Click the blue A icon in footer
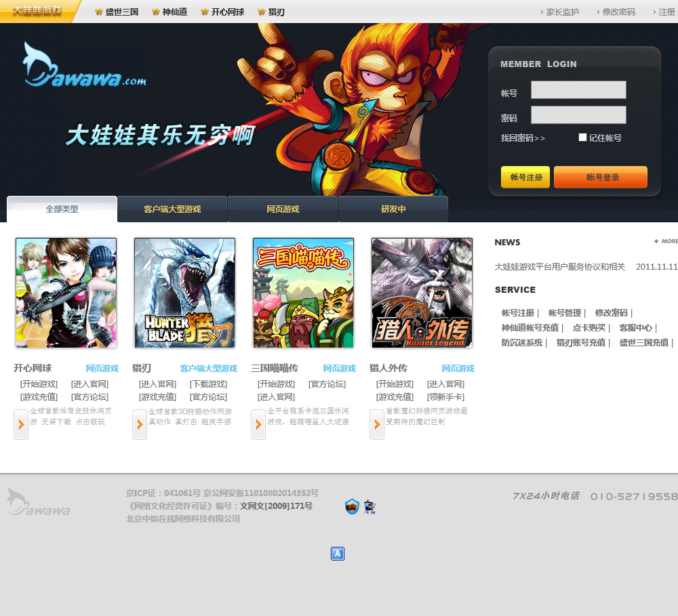 coord(338,554)
